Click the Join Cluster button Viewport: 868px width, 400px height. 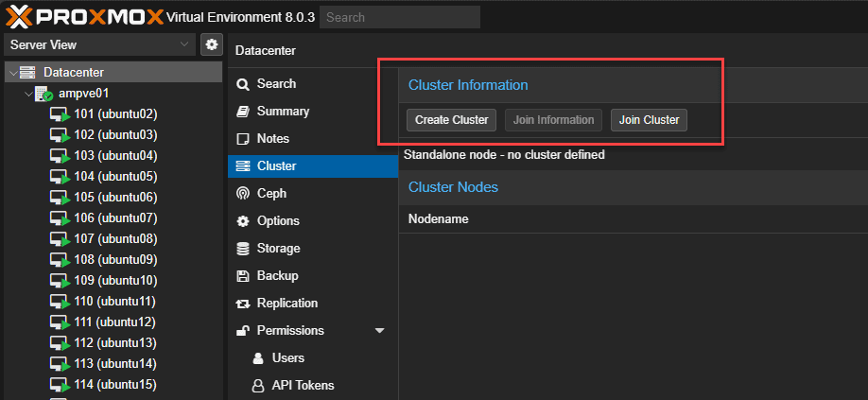click(649, 120)
